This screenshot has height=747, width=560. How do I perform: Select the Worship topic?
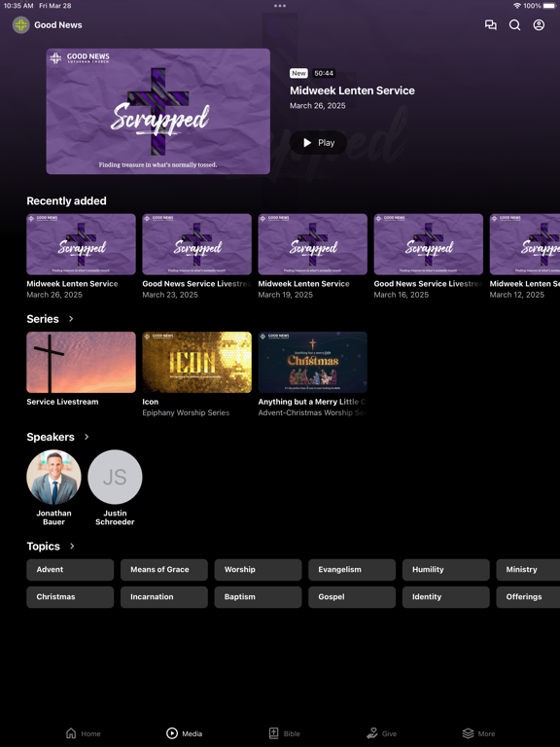click(258, 569)
